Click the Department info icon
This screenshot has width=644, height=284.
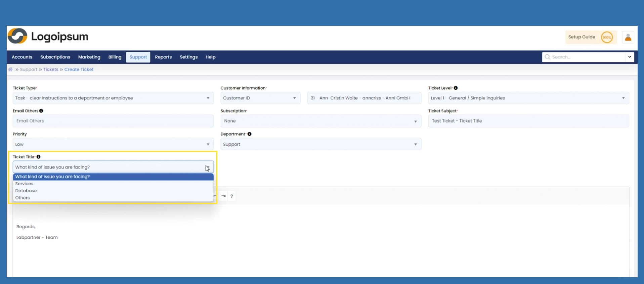(x=249, y=134)
